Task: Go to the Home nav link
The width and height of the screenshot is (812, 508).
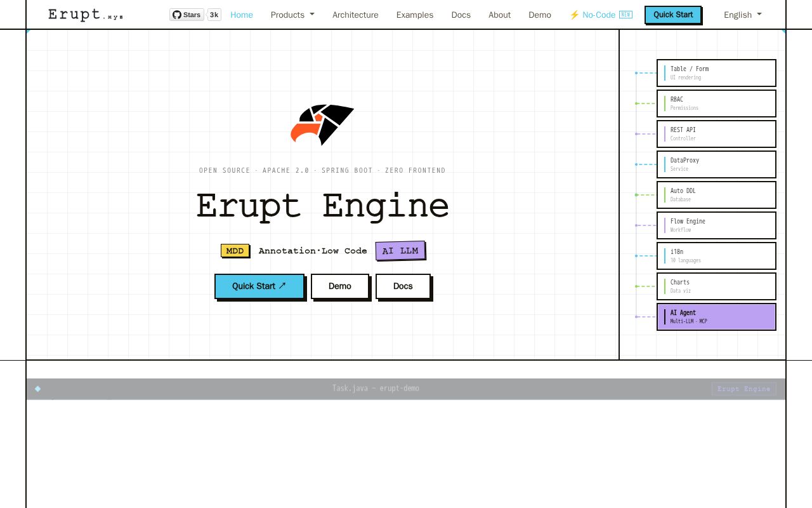Action: point(242,15)
